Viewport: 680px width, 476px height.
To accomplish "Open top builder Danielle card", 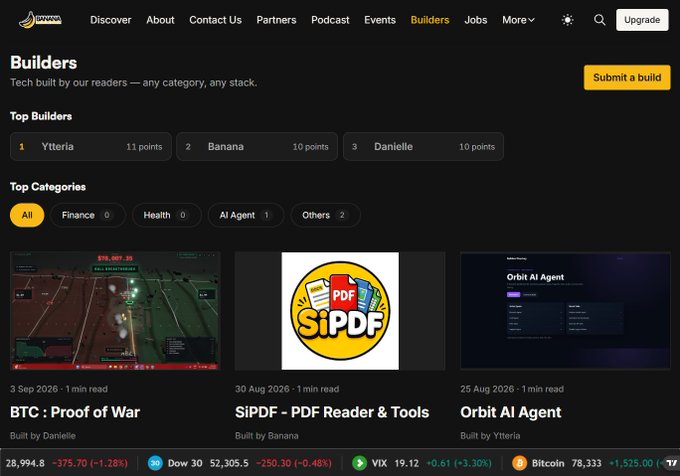I will (423, 147).
